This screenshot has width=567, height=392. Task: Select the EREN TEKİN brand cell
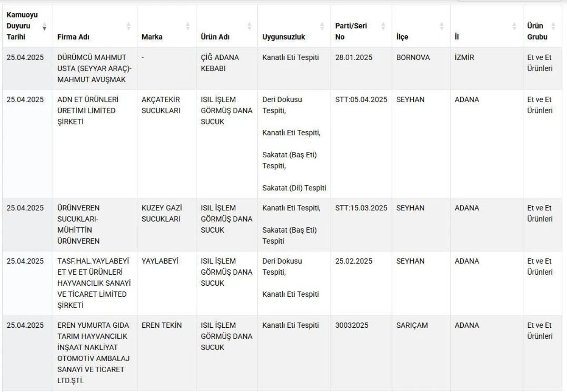pos(162,325)
